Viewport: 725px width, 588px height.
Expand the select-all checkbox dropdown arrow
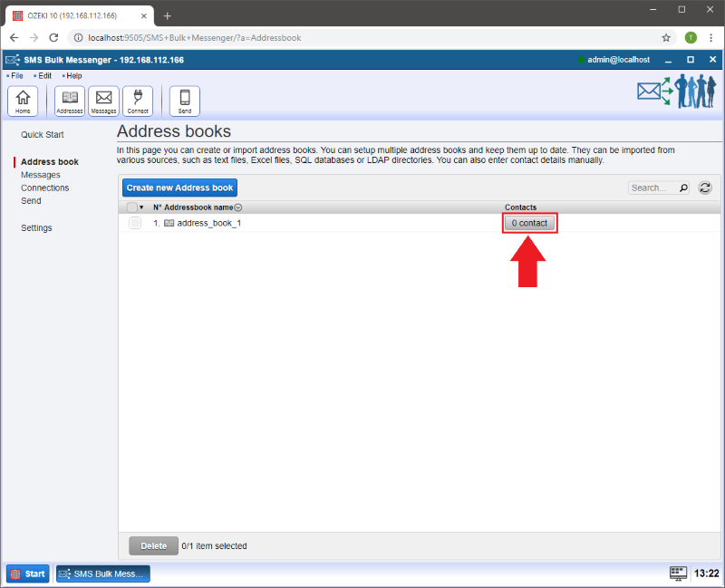(x=142, y=207)
